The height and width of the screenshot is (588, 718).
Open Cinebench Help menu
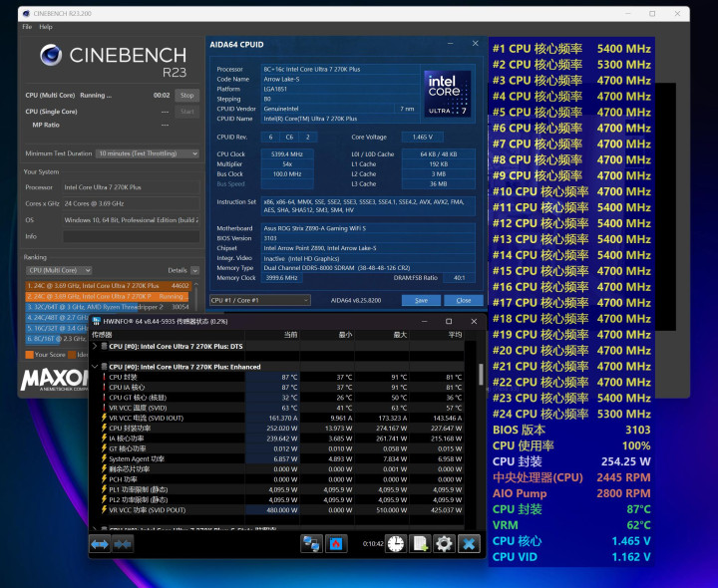coord(45,27)
